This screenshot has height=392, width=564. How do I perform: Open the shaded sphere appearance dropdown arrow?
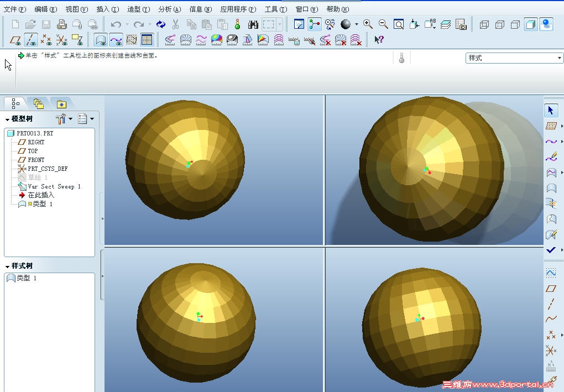(x=357, y=24)
